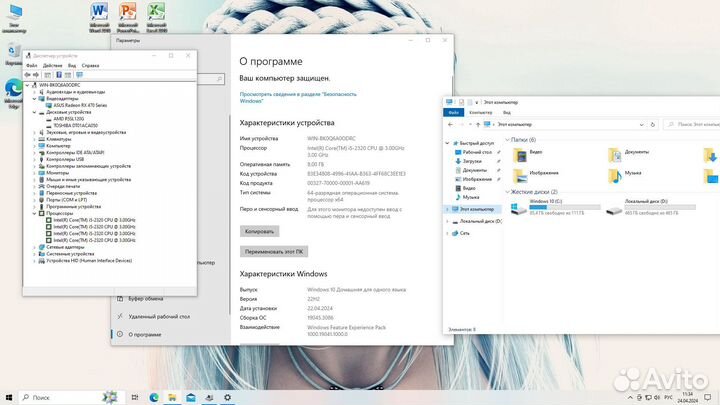
Task: Open the Start menu
Action: click(8, 398)
